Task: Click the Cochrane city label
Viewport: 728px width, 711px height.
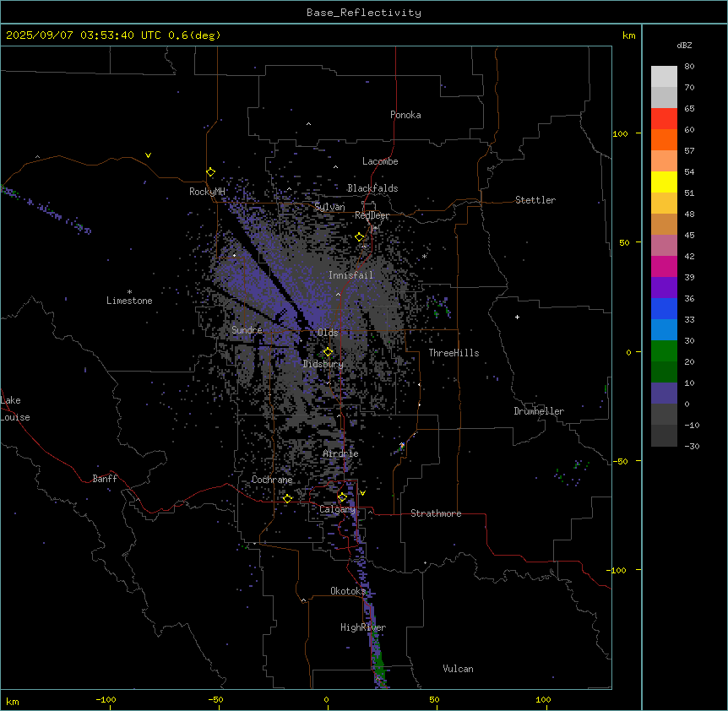Action: pyautogui.click(x=272, y=480)
